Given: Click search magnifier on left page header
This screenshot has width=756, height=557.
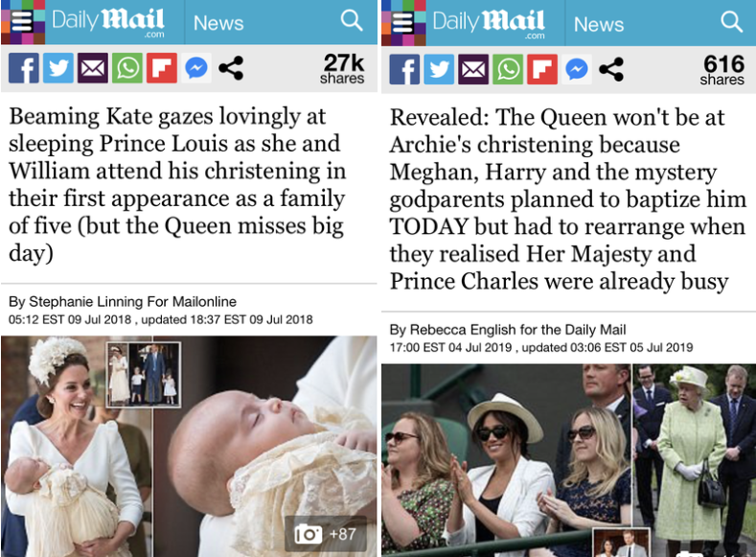Looking at the screenshot, I should tap(352, 21).
